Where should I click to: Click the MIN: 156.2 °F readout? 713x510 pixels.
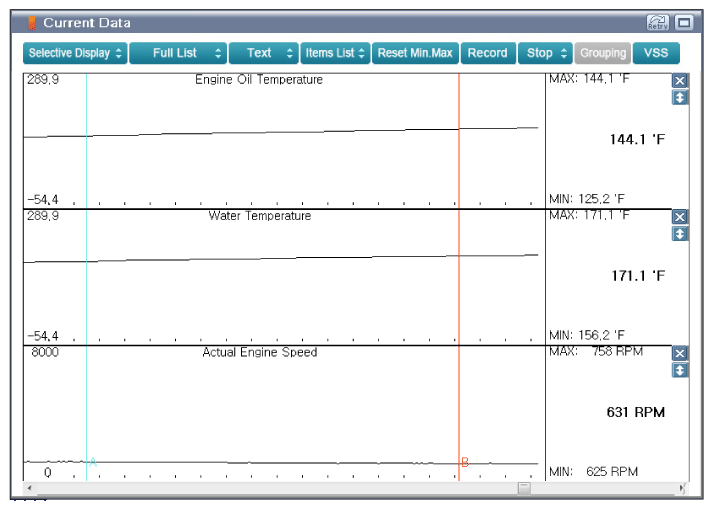coord(587,335)
